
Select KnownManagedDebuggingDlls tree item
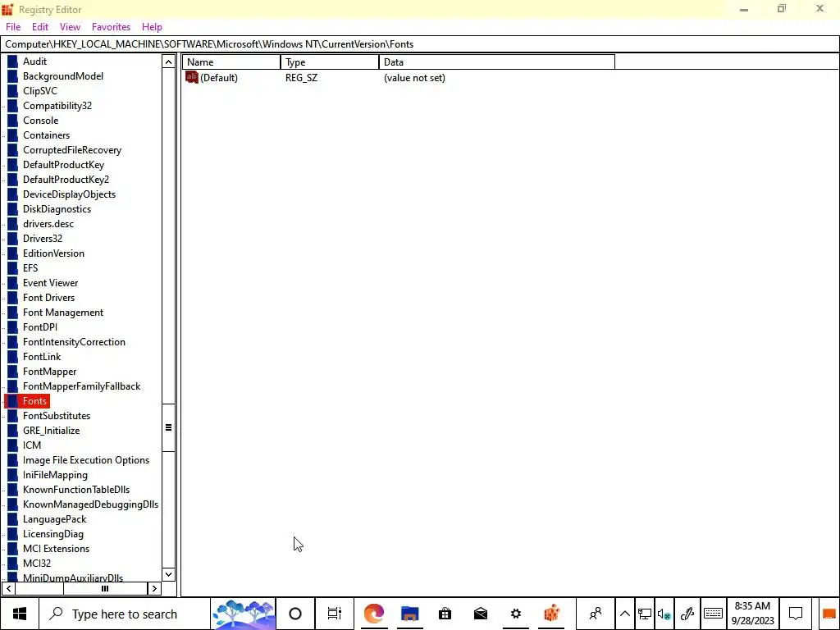(90, 504)
